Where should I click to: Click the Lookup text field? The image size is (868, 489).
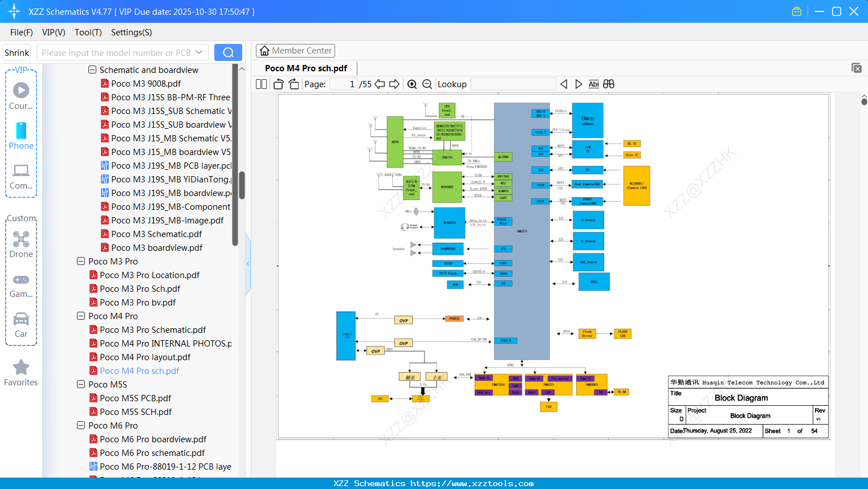coord(514,84)
